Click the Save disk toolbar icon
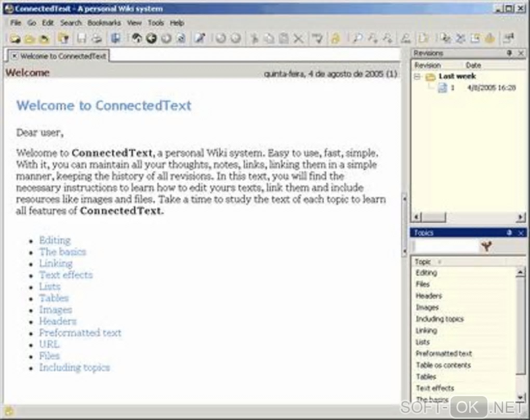 click(82, 38)
